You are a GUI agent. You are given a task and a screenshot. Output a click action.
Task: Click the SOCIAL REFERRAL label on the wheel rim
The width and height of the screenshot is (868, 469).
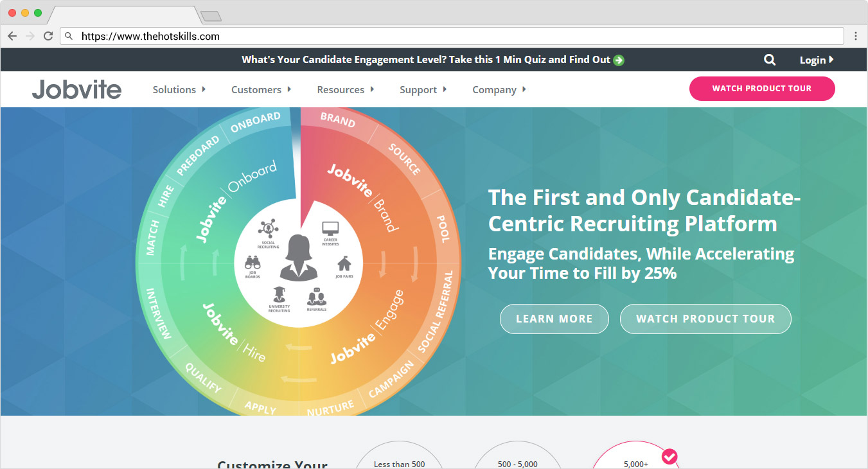[436, 311]
